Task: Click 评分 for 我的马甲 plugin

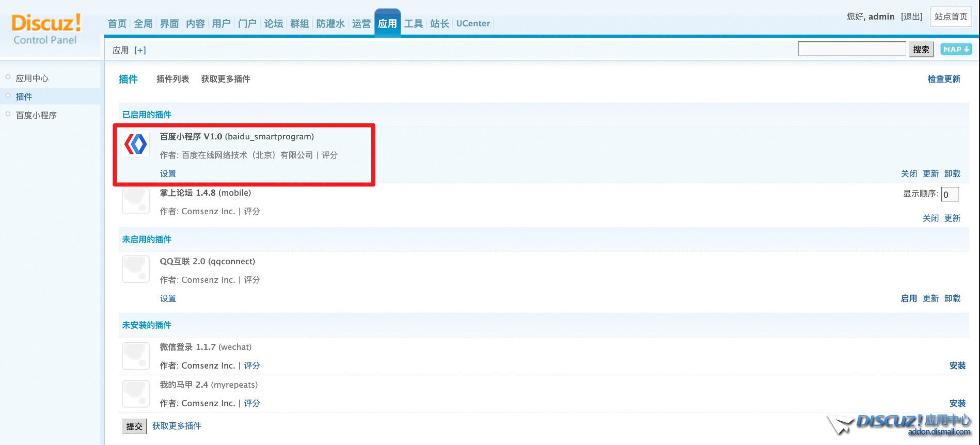Action: [x=252, y=403]
